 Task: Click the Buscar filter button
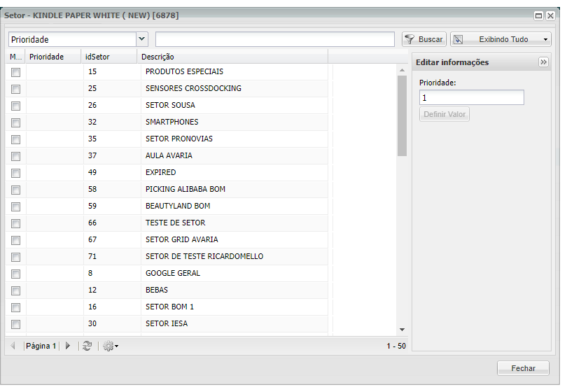[x=424, y=39]
